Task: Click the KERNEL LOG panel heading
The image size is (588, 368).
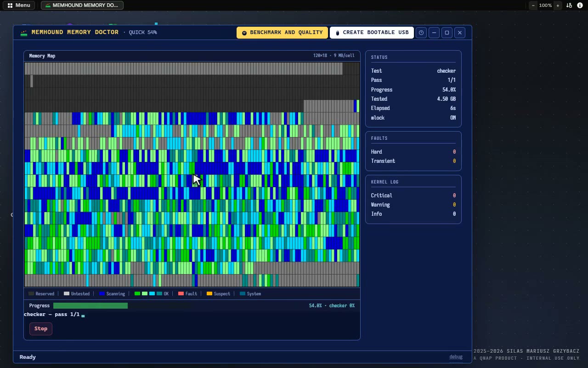Action: tap(385, 182)
